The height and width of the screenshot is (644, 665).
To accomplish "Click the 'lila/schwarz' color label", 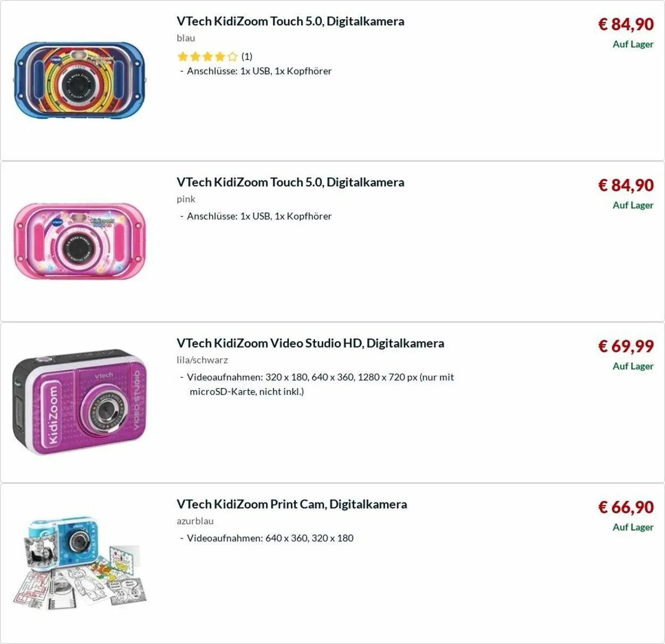I will click(x=202, y=360).
